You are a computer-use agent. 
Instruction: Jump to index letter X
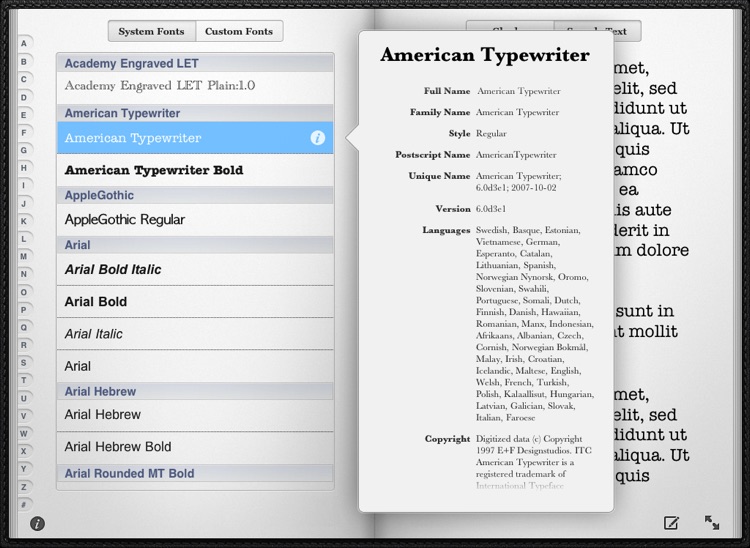pos(24,451)
